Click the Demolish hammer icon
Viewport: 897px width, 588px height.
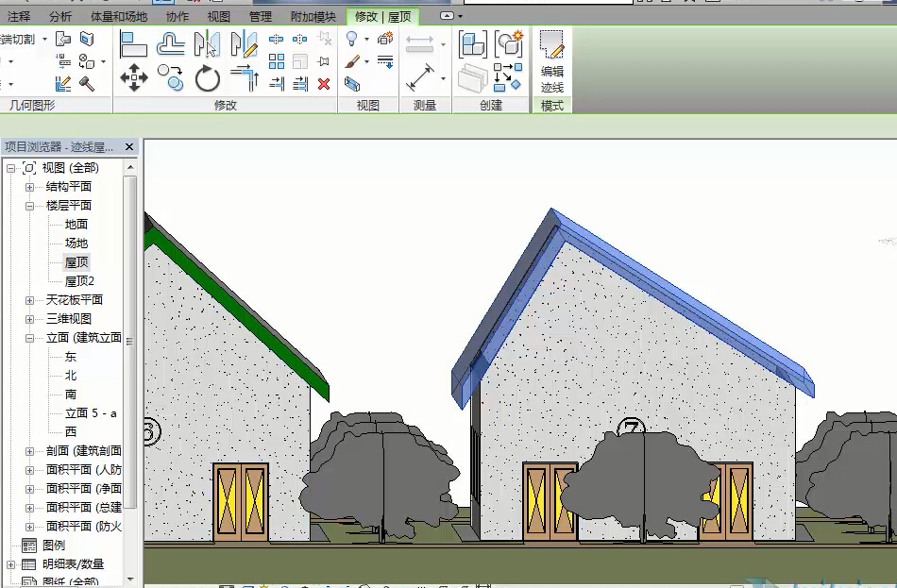point(87,84)
